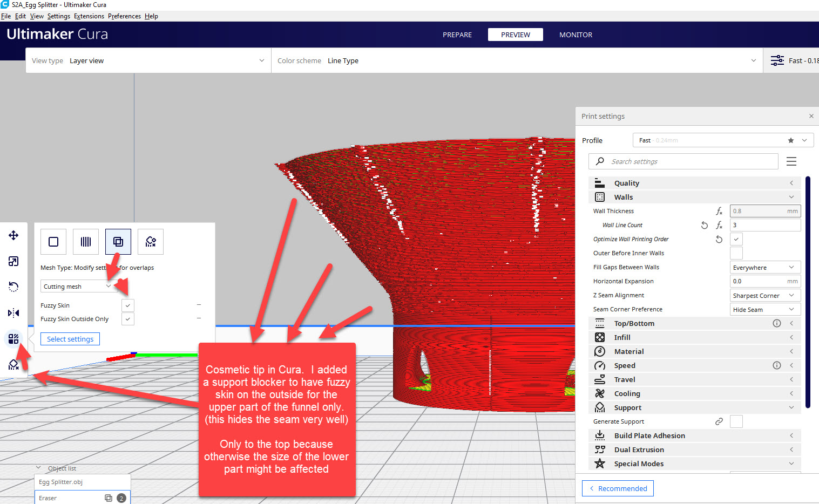
Task: Choose Normal model mesh type icon
Action: click(53, 242)
